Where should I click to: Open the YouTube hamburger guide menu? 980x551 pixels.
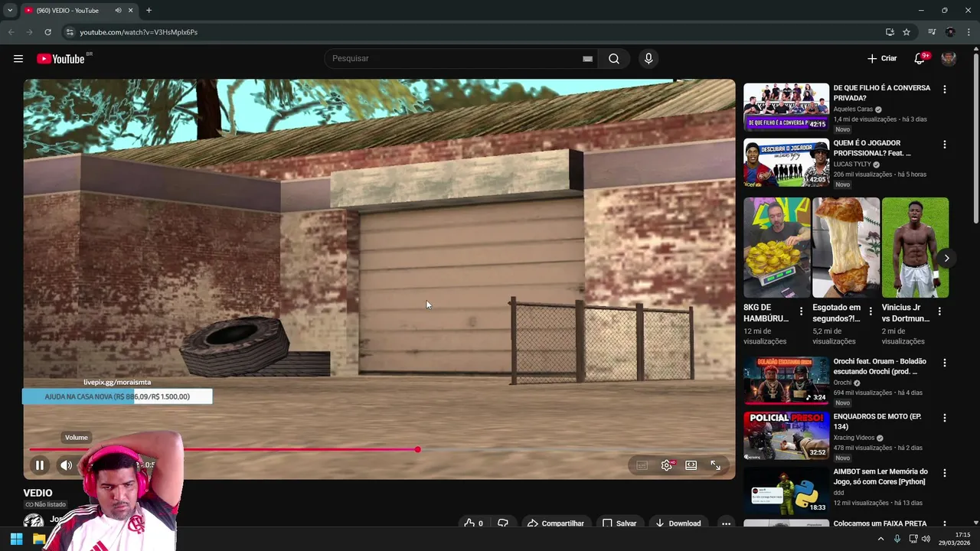18,59
